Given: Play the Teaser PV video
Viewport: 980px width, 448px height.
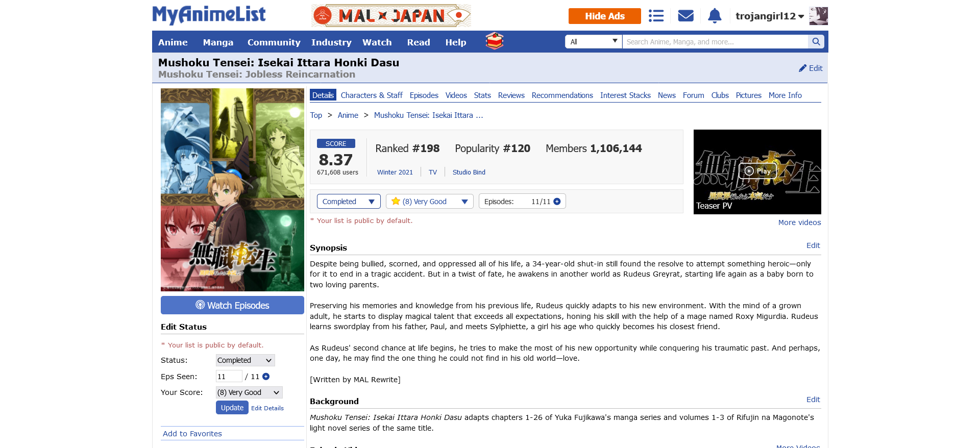Looking at the screenshot, I should [x=757, y=171].
